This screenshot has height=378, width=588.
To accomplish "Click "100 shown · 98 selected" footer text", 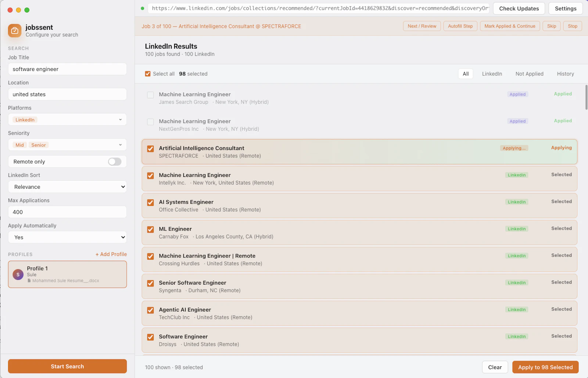I will pyautogui.click(x=174, y=367).
